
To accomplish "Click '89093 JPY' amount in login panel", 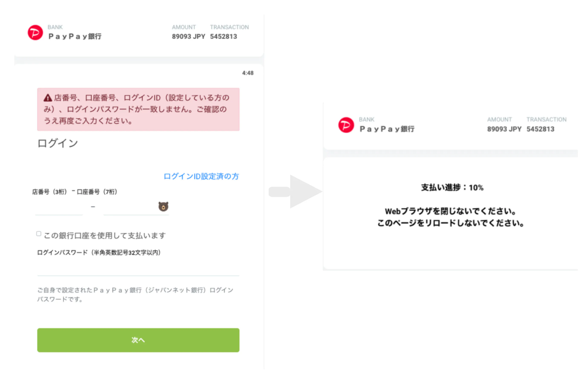I will [188, 37].
